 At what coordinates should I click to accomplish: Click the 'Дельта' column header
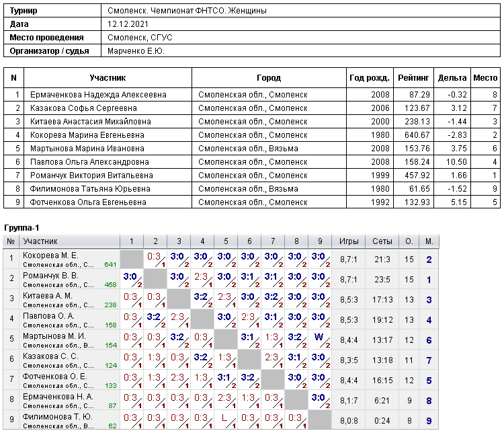(x=452, y=78)
